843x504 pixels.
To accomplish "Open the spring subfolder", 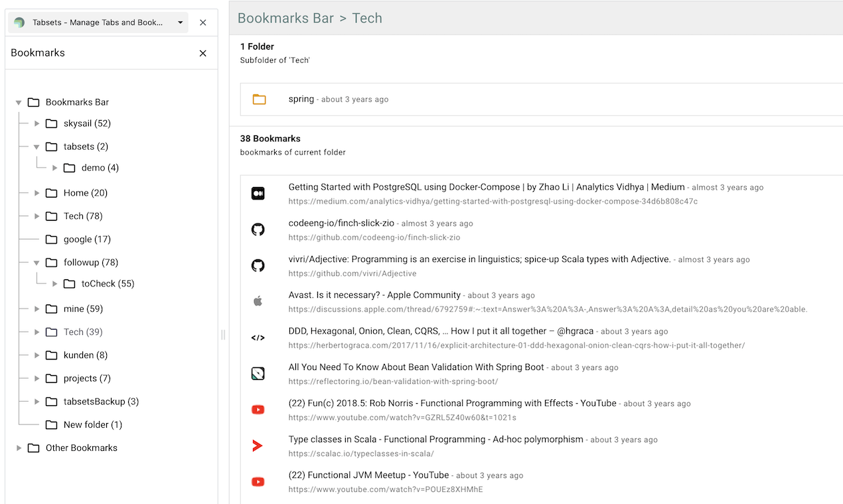I will coord(301,99).
